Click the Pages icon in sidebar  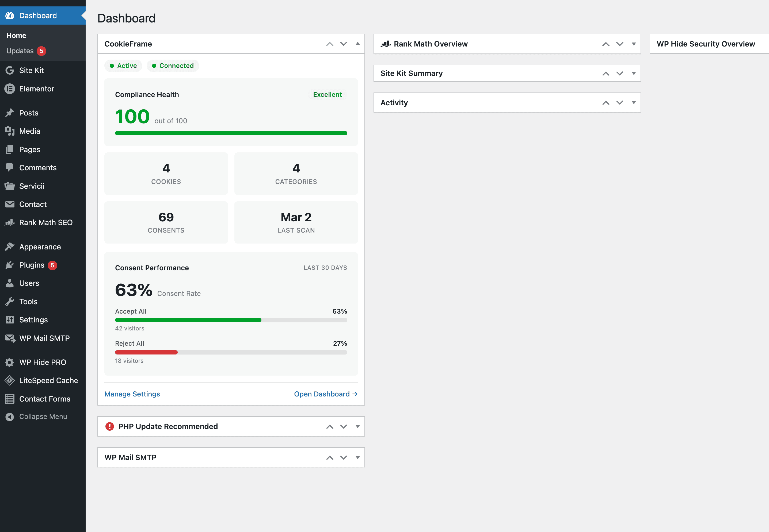pos(10,149)
